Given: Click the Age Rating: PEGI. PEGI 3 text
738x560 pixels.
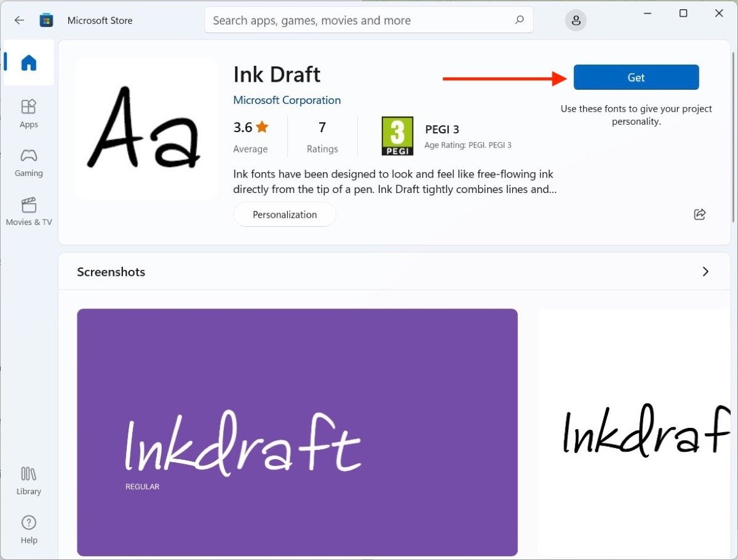Looking at the screenshot, I should pos(468,145).
